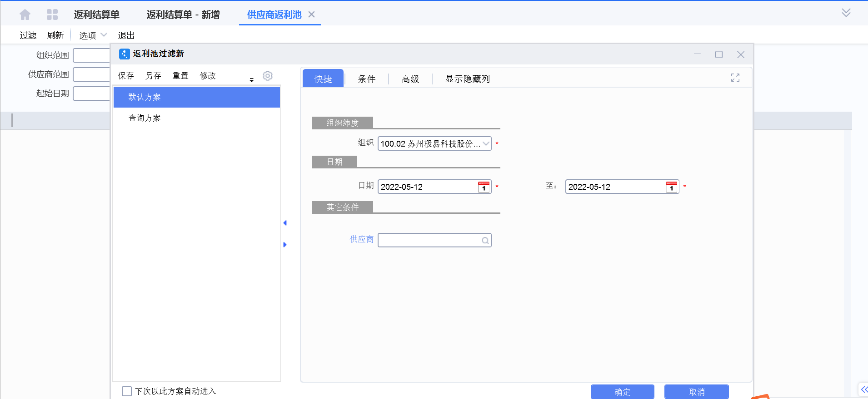This screenshot has height=399, width=868.
Task: Expand the 选项 dropdown menu
Action: coord(93,35)
